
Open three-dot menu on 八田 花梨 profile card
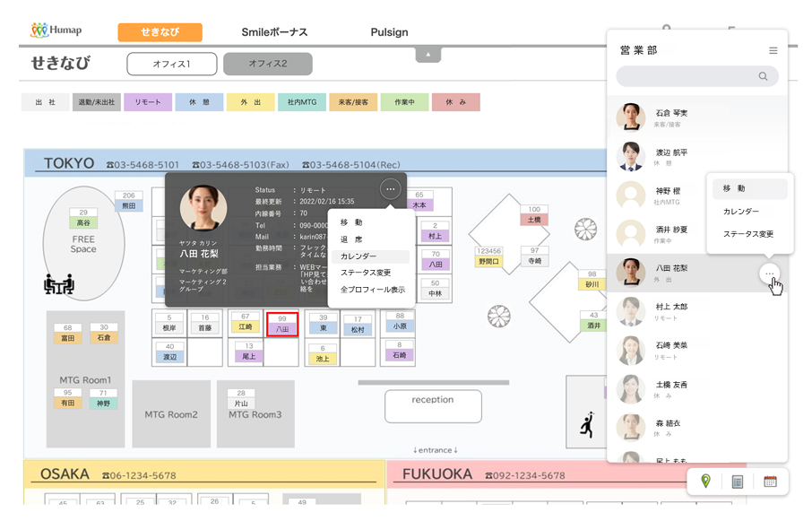coord(389,189)
